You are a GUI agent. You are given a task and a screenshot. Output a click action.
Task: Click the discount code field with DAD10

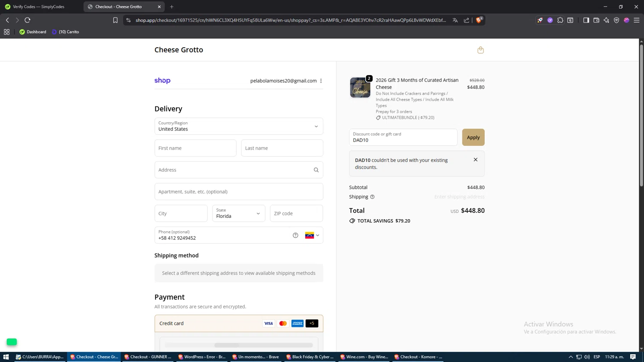(x=403, y=137)
